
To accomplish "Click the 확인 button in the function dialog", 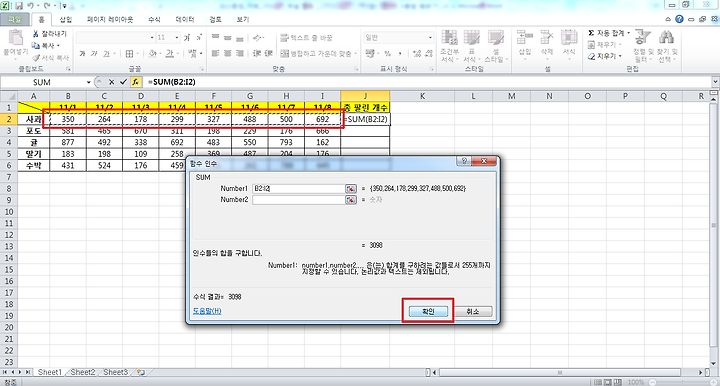I will pyautogui.click(x=428, y=311).
